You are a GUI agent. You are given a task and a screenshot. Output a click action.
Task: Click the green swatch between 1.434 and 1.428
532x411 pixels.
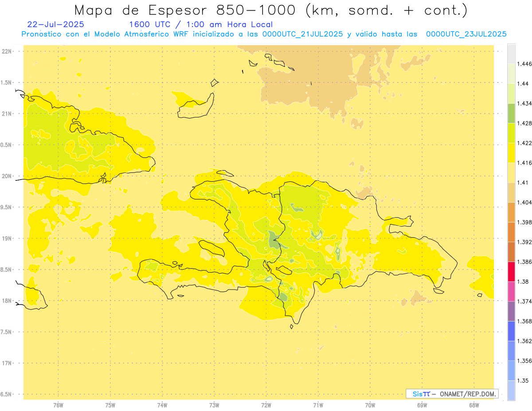511,114
